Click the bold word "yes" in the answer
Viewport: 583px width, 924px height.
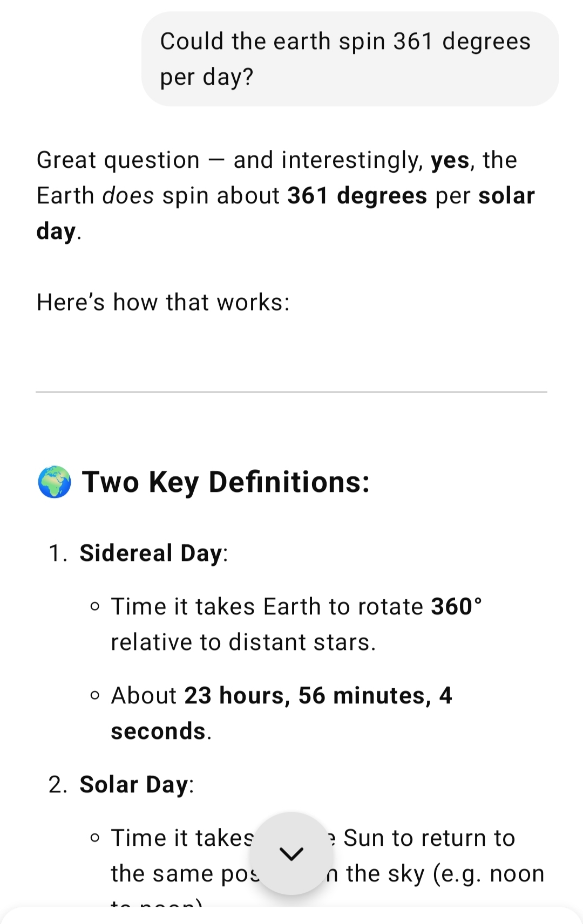tap(450, 160)
